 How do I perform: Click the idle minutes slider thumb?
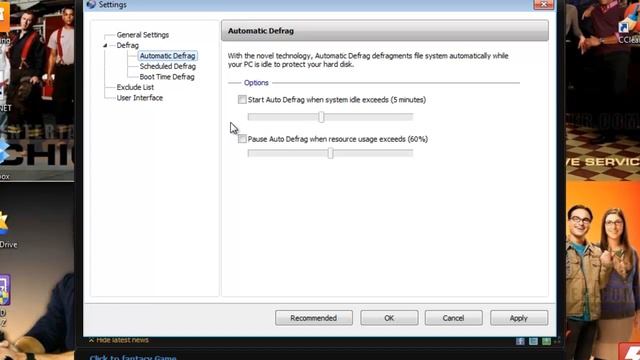pos(321,117)
